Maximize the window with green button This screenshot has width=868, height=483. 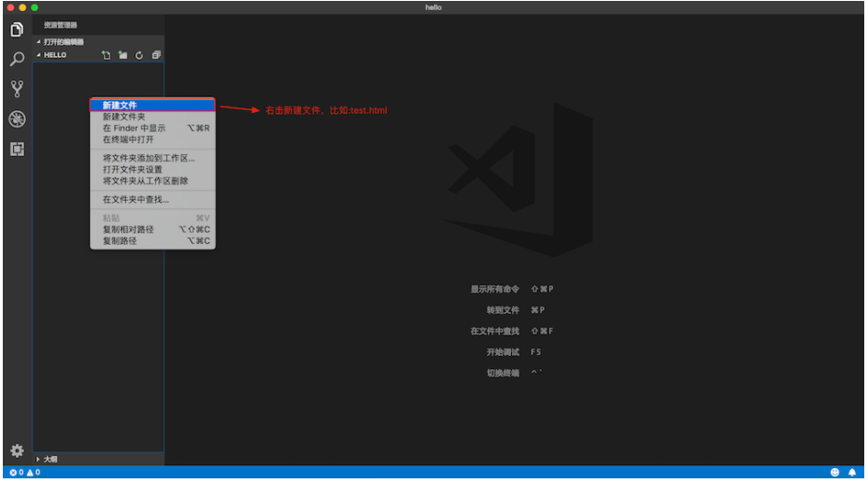[35, 7]
